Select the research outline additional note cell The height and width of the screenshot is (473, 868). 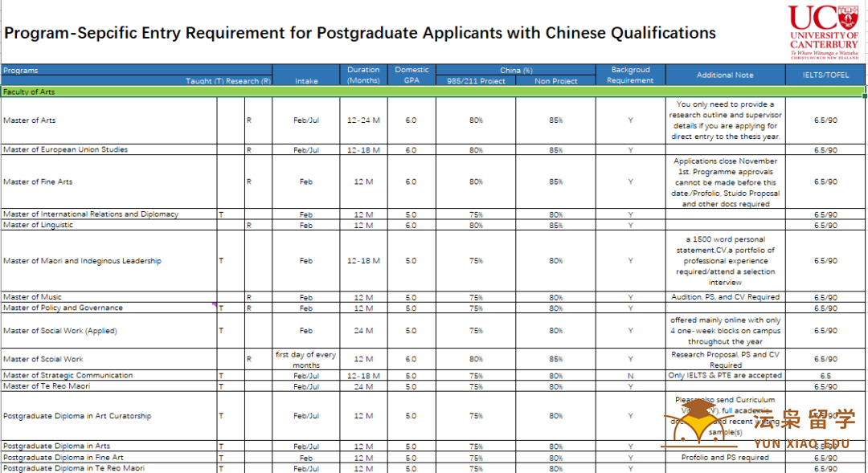click(x=725, y=120)
